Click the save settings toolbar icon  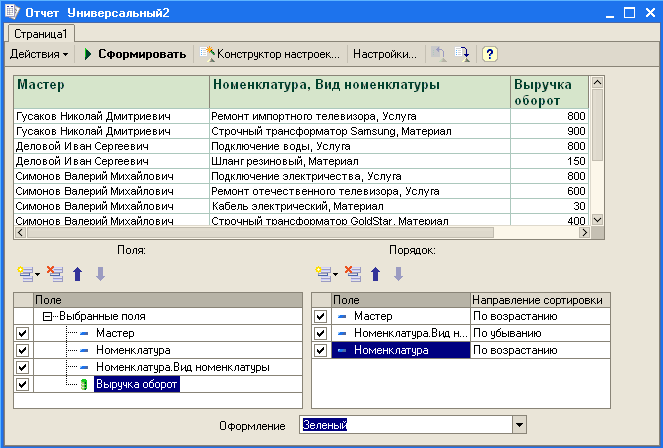[462, 54]
